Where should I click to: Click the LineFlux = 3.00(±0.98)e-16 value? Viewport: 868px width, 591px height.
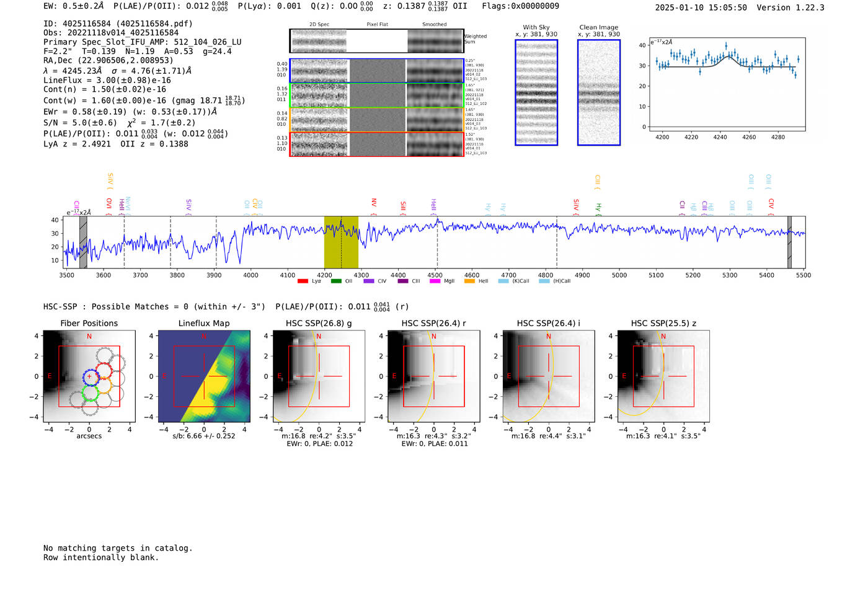click(x=107, y=80)
